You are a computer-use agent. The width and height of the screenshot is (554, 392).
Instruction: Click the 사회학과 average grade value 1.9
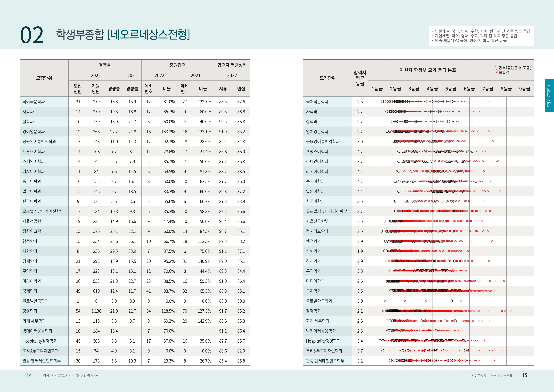coord(360,251)
